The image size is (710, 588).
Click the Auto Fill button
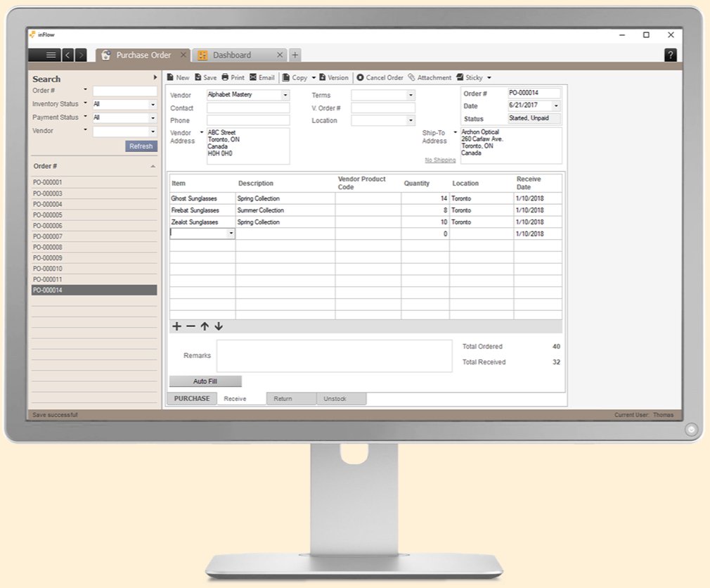[205, 381]
